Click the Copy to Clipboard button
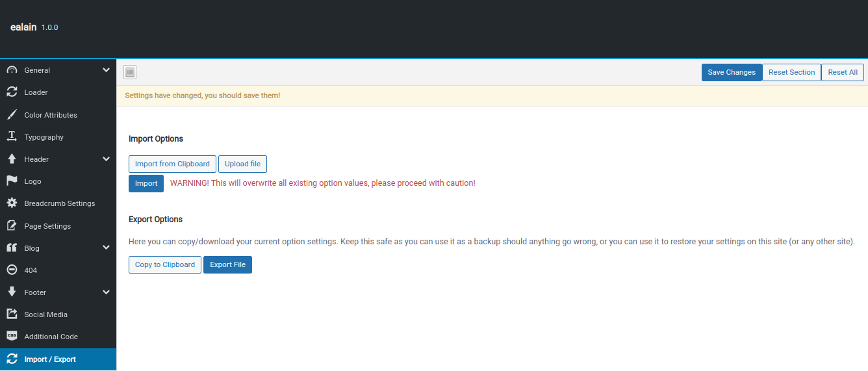This screenshot has width=868, height=371. (165, 264)
